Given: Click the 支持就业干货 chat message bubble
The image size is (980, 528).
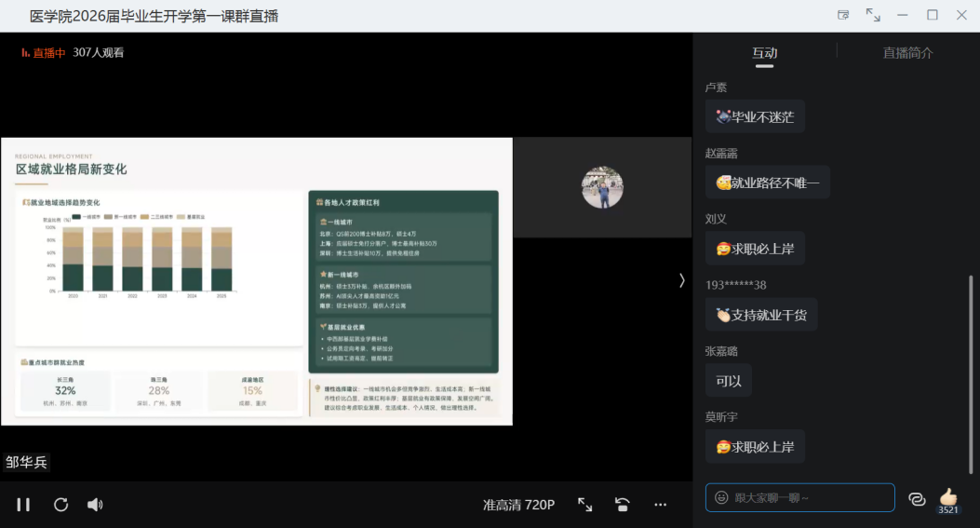Looking at the screenshot, I should coord(761,315).
